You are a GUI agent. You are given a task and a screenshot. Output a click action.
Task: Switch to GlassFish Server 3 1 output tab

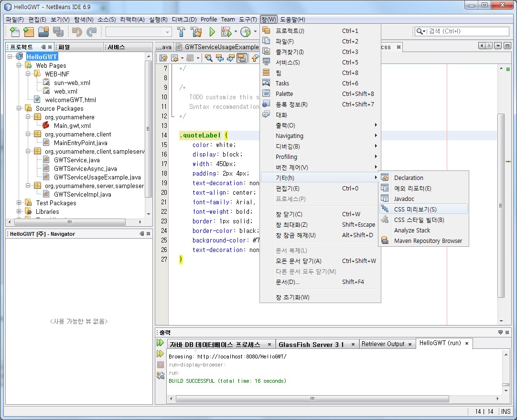point(311,344)
